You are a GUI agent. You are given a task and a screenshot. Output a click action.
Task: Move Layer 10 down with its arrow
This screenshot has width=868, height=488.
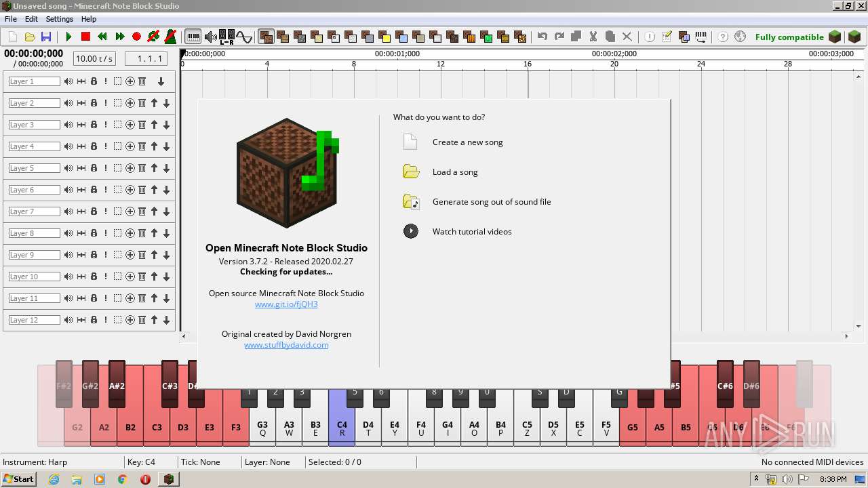(166, 277)
